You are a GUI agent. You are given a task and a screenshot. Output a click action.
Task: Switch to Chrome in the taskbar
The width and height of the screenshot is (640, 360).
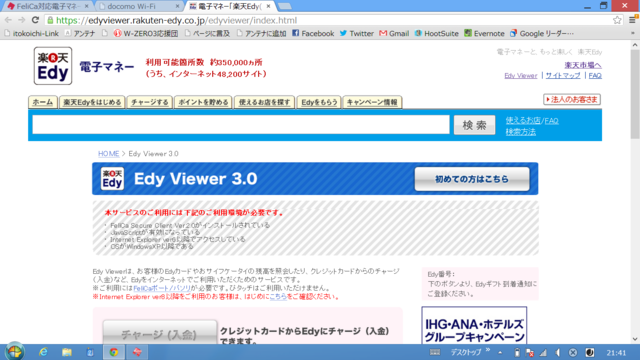tap(113, 352)
